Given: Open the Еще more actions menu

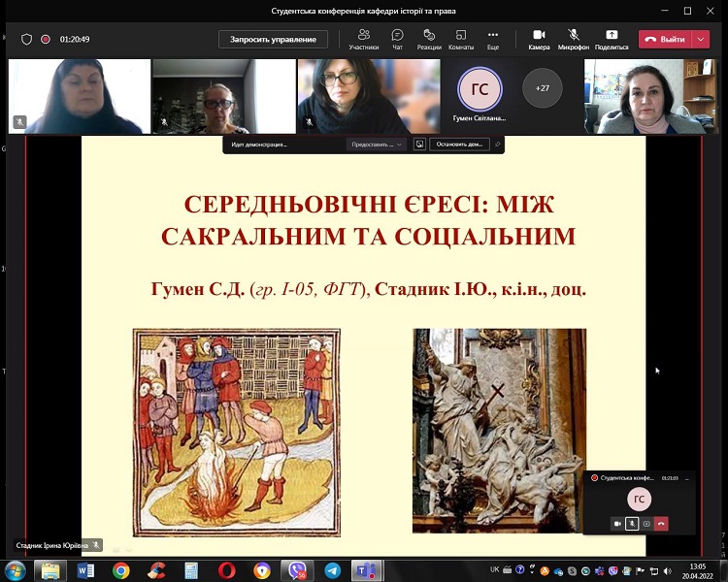Looking at the screenshot, I should point(493,40).
